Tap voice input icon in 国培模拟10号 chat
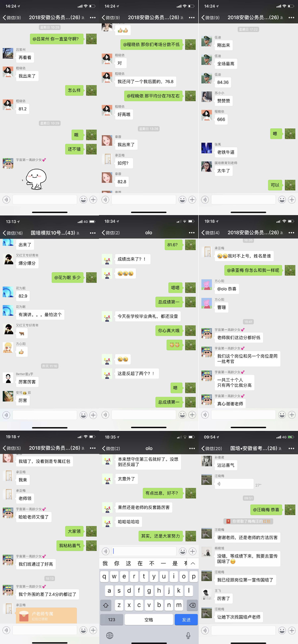Screen dimensions: 298x644 [x=6, y=415]
